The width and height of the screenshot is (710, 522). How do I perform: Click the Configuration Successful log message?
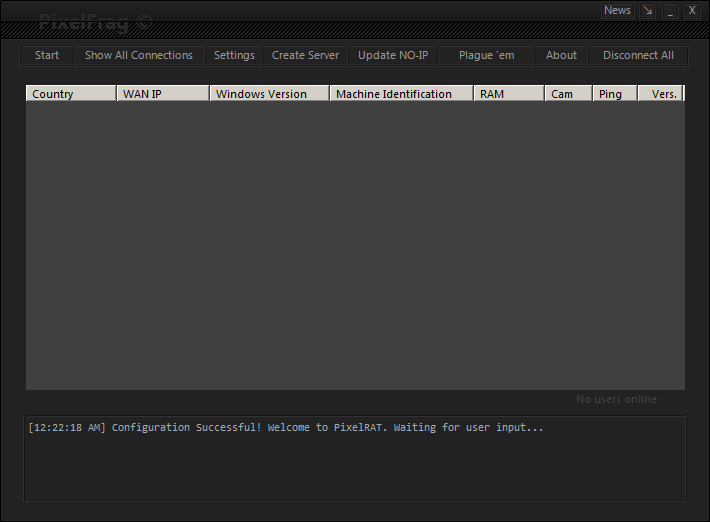(286, 428)
